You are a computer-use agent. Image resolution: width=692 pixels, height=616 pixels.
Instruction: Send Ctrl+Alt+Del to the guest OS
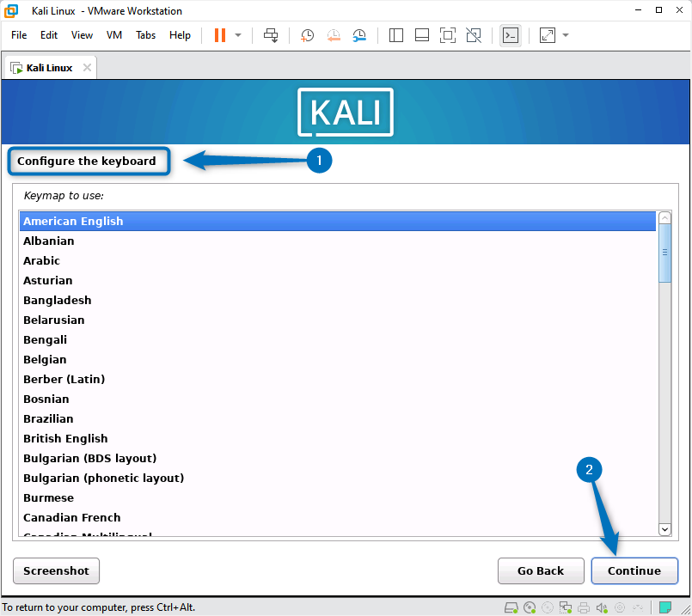pyautogui.click(x=271, y=35)
